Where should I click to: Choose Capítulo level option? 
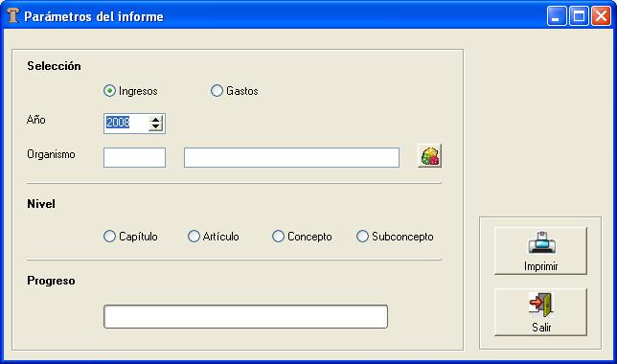(x=109, y=237)
